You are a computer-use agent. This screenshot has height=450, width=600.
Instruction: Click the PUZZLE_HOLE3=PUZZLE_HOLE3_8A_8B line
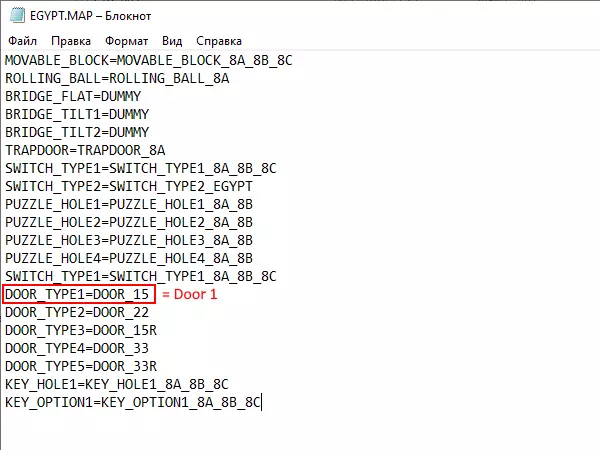coord(129,240)
